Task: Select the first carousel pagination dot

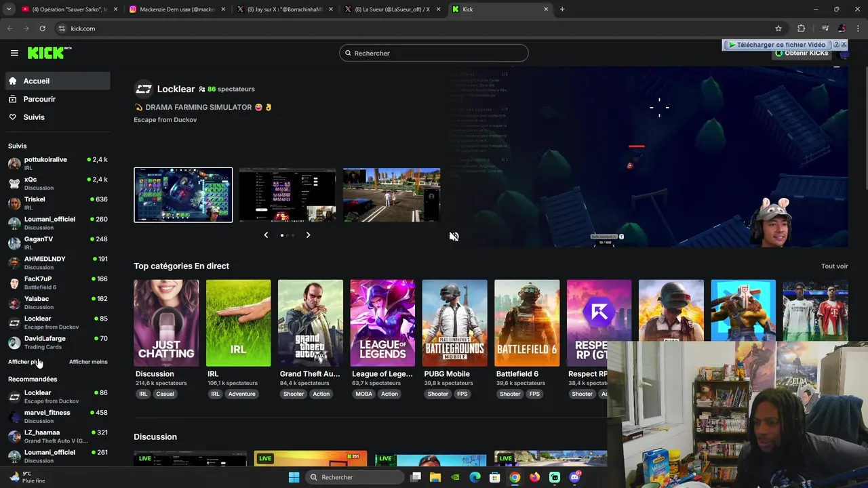Action: pos(282,235)
